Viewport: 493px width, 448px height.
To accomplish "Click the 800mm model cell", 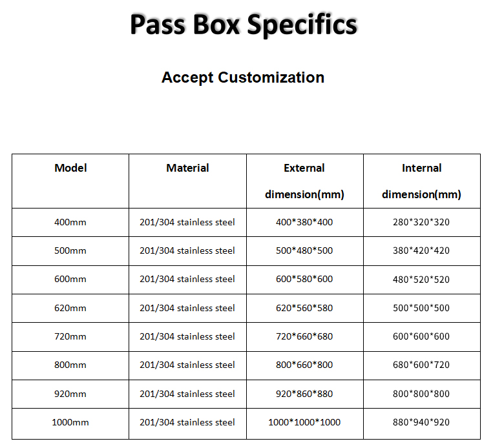I will point(70,365).
